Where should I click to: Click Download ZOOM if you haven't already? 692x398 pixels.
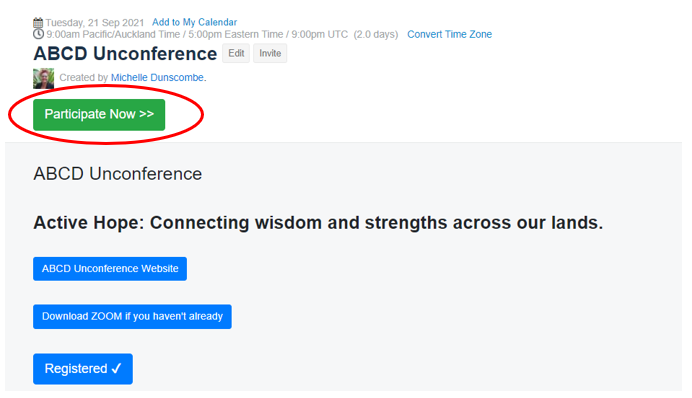click(132, 316)
